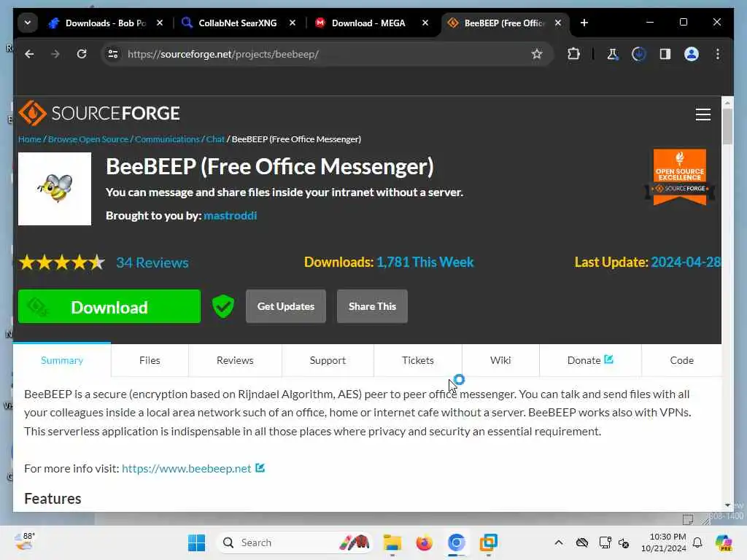Toggle the browser side panel
Image resolution: width=747 pixels, height=560 pixels.
(665, 54)
